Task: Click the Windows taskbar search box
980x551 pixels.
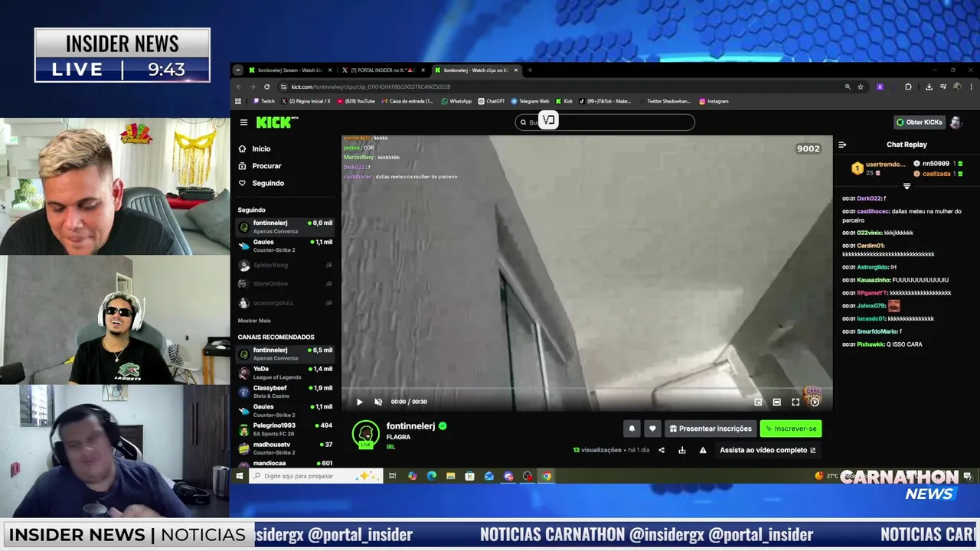Action: click(315, 476)
